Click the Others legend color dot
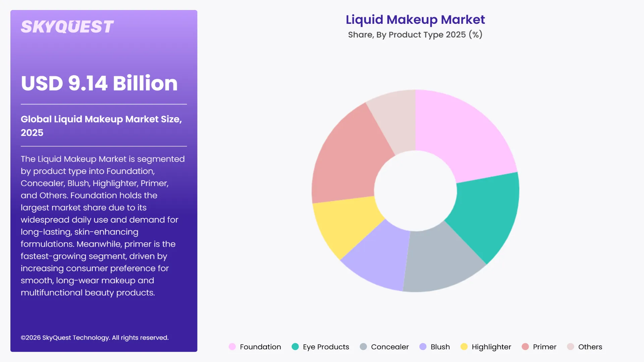Viewport: 644px width, 362px height. click(571, 347)
